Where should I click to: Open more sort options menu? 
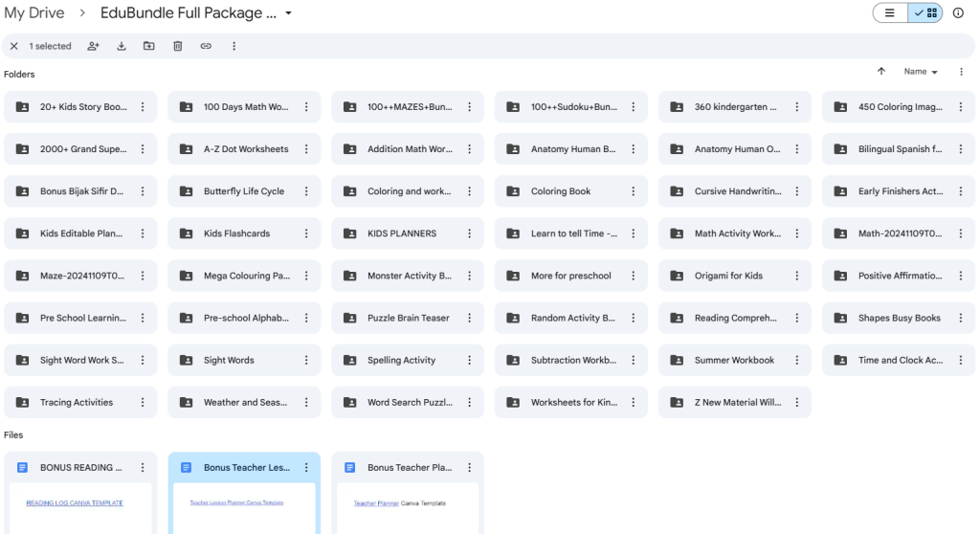point(961,72)
